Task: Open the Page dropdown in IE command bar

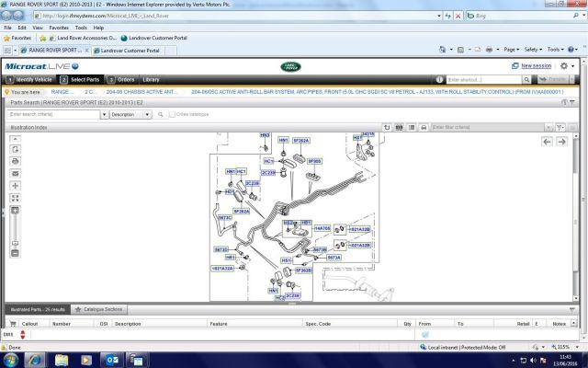Action: point(512,50)
